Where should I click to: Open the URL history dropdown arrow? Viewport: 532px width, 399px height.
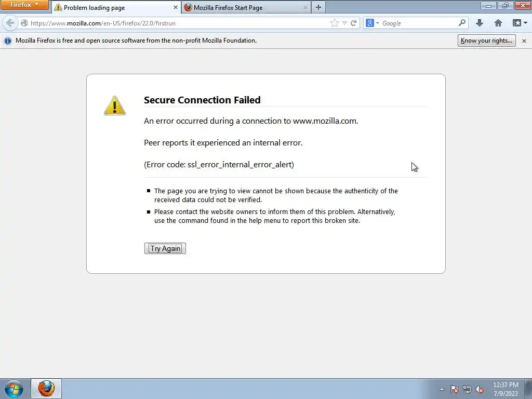345,23
